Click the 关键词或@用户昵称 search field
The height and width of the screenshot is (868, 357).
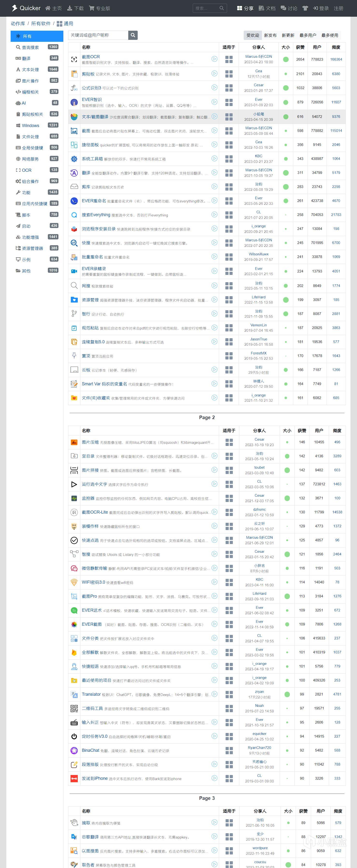tap(98, 35)
